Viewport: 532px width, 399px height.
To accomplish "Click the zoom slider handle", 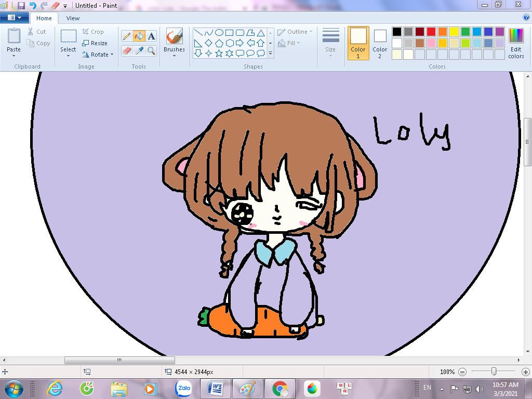I will (494, 371).
